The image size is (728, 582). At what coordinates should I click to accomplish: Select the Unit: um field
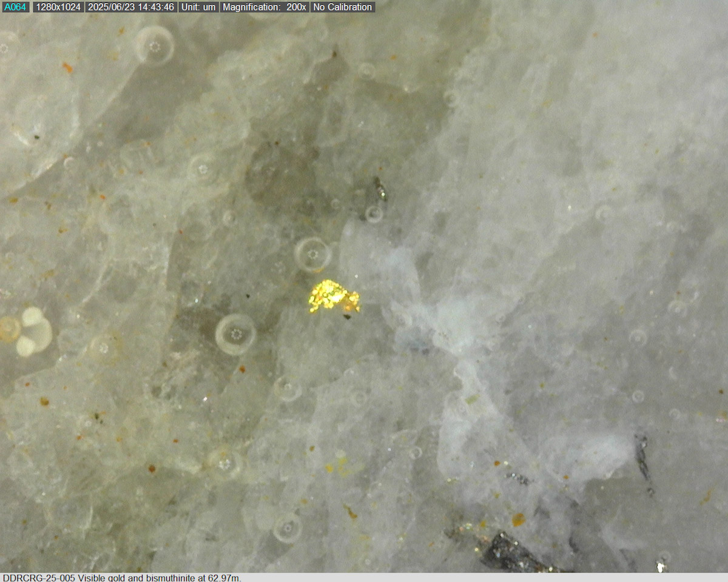pos(198,7)
